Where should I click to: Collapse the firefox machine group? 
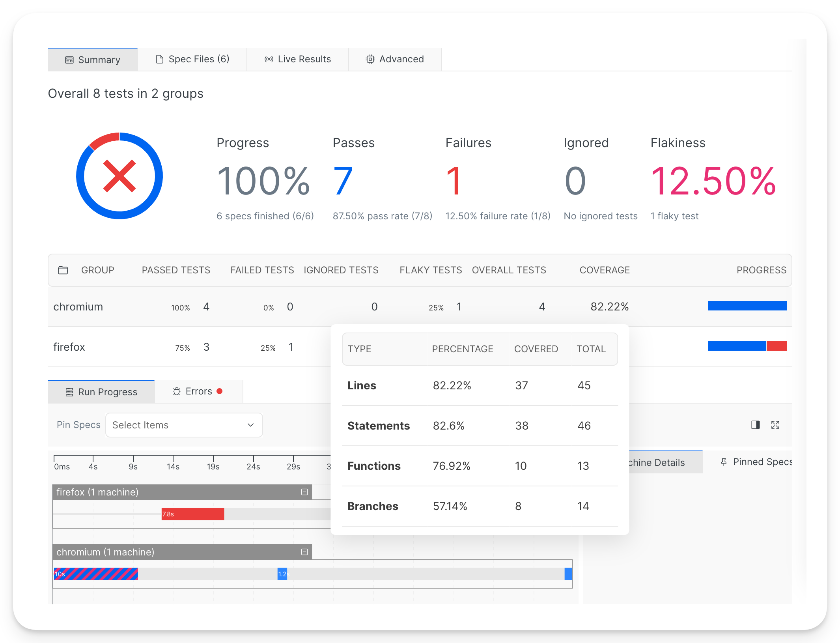[304, 492]
